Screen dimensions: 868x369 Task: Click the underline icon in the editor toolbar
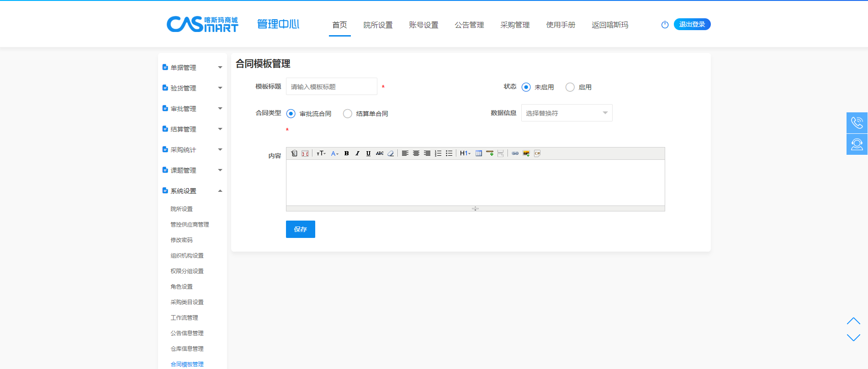click(x=368, y=153)
